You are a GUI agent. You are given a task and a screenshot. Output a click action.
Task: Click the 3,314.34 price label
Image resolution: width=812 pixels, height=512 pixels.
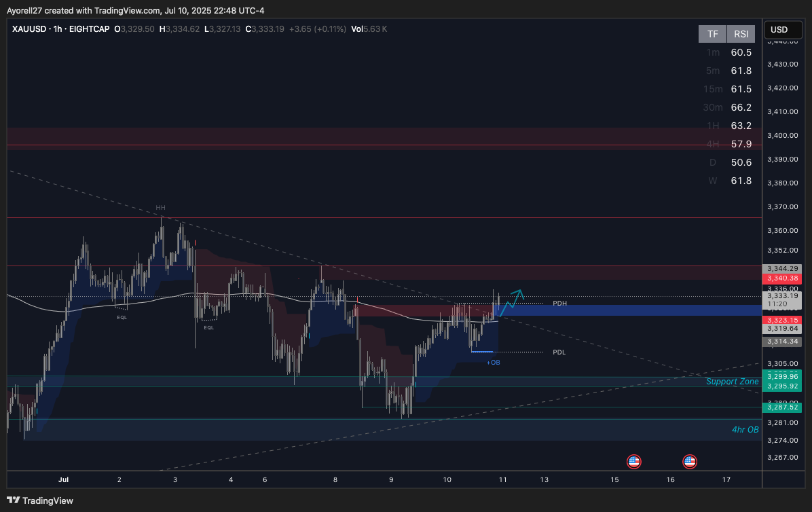(x=783, y=342)
